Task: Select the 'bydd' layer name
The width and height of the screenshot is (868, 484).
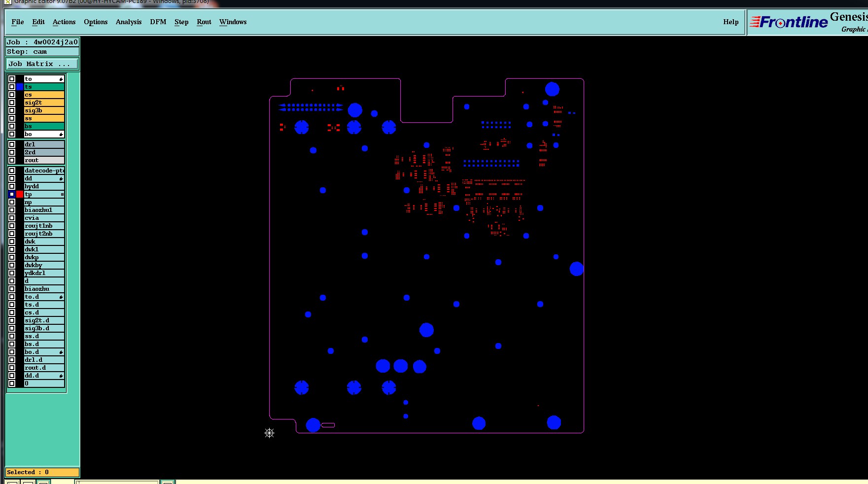Action: tap(44, 186)
